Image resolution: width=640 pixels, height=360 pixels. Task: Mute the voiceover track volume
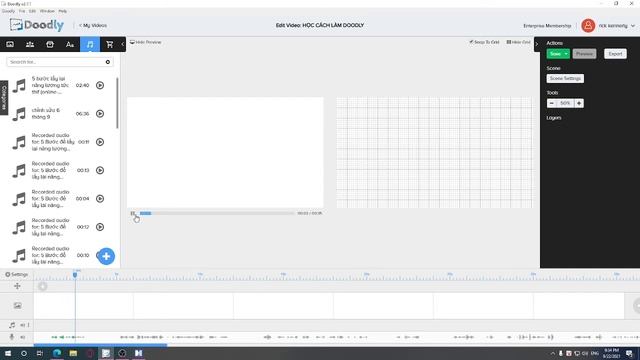pyautogui.click(x=23, y=337)
